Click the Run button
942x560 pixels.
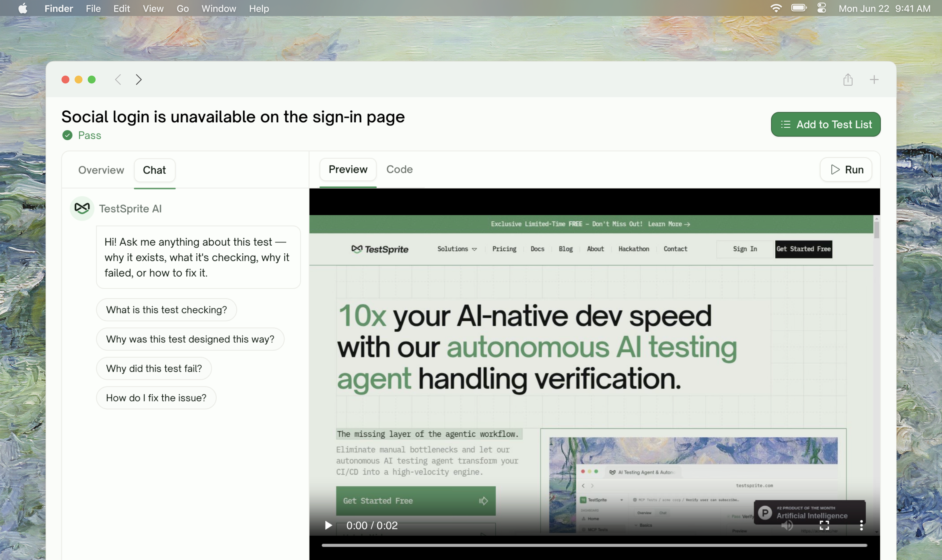point(846,170)
